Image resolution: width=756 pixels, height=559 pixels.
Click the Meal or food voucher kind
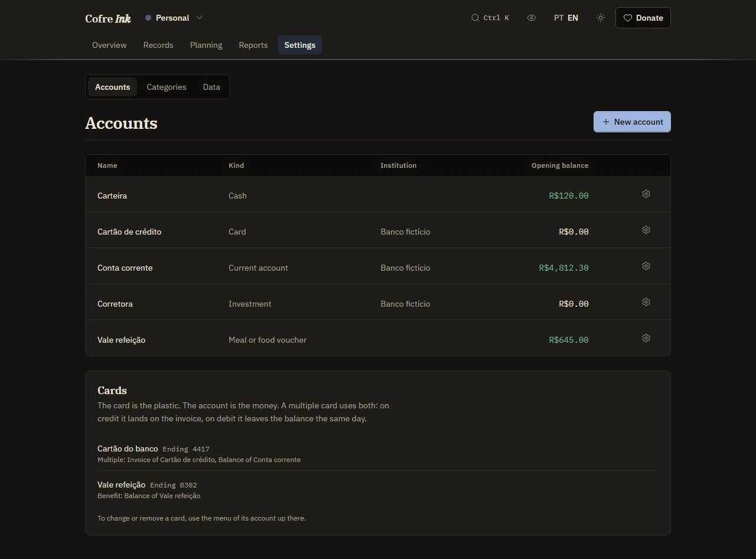[x=268, y=340]
